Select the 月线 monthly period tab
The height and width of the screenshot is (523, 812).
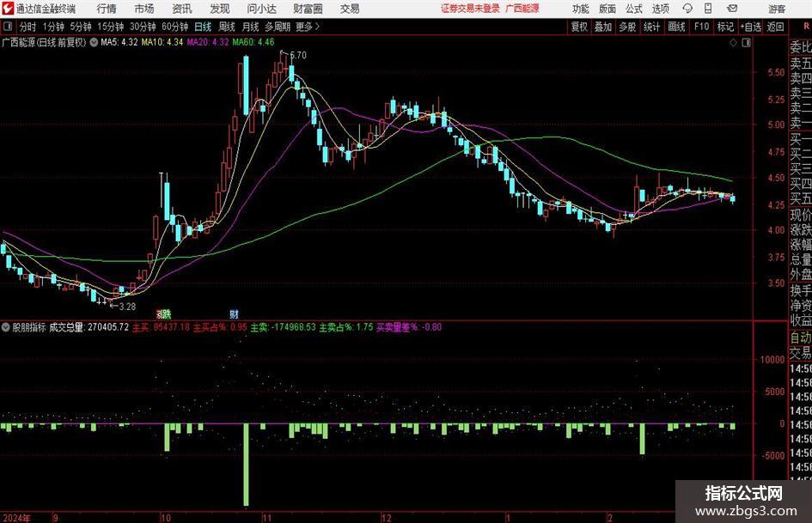click(250, 27)
